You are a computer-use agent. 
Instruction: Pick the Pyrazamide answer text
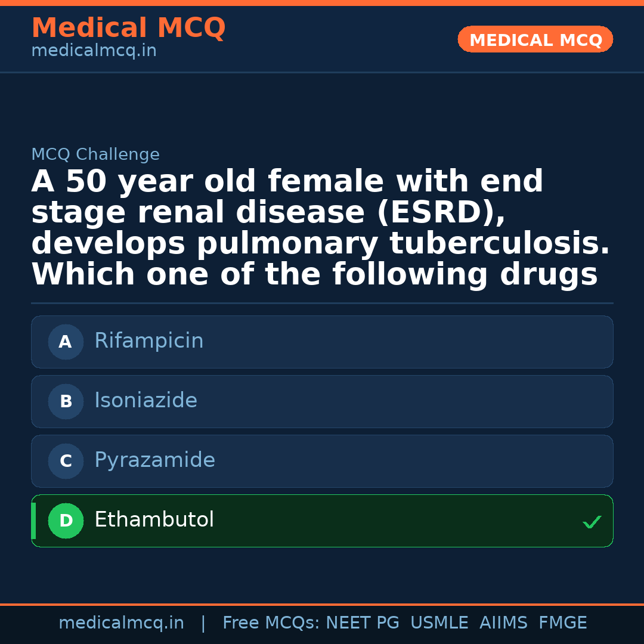click(154, 460)
